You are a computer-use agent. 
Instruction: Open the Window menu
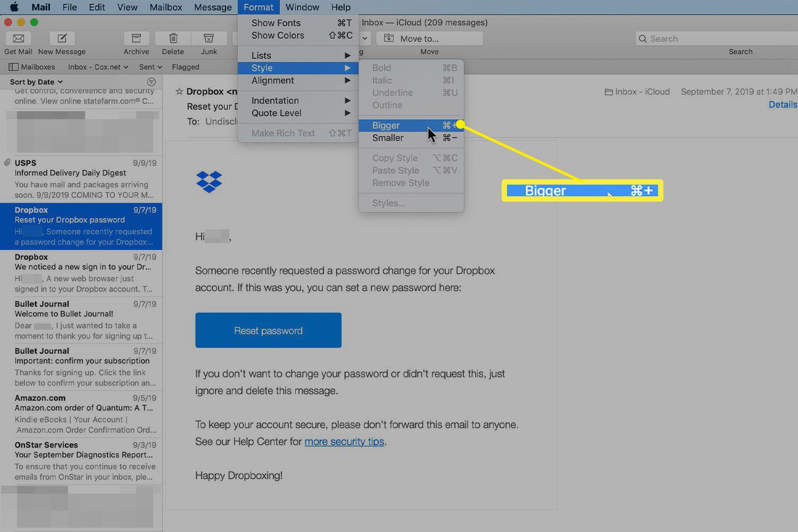click(x=302, y=7)
